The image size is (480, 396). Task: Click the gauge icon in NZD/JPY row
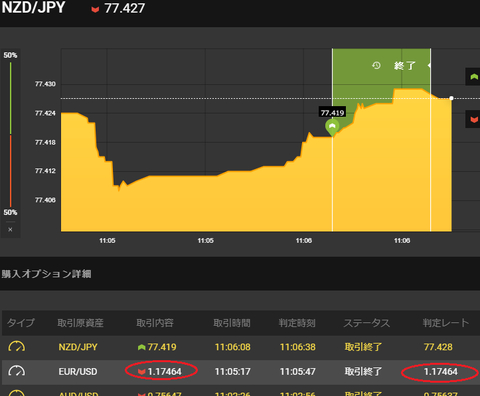16,347
